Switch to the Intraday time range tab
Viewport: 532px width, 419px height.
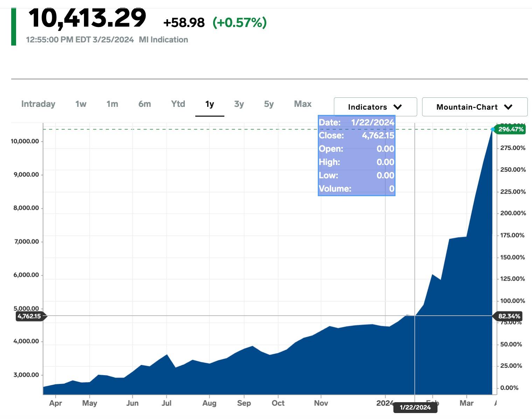[38, 104]
